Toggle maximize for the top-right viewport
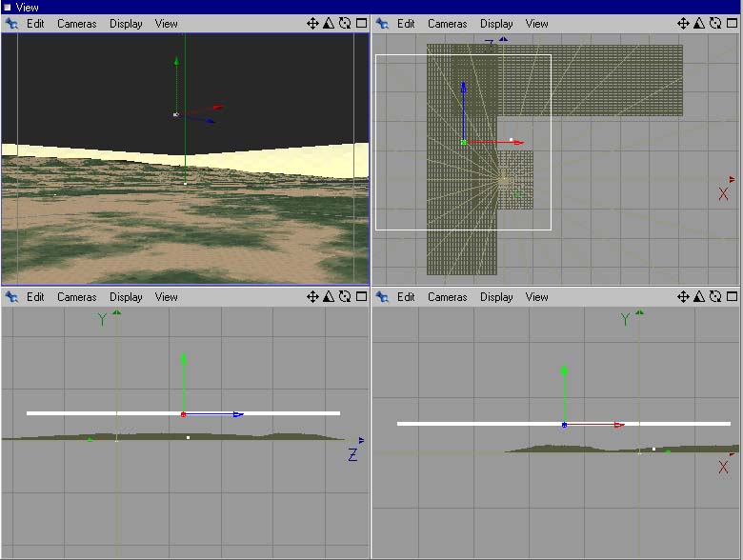The width and height of the screenshot is (743, 560). [x=731, y=24]
